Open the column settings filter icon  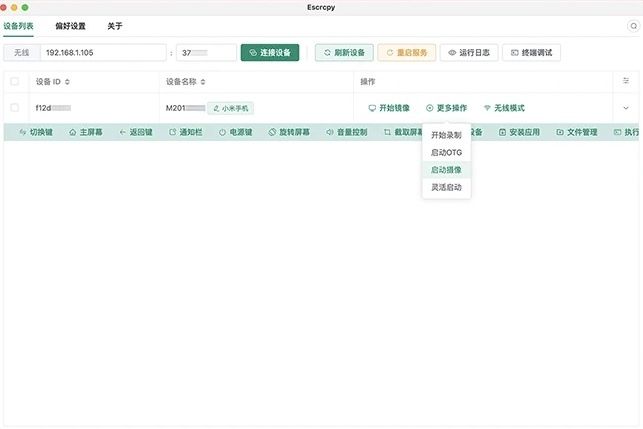[626, 81]
